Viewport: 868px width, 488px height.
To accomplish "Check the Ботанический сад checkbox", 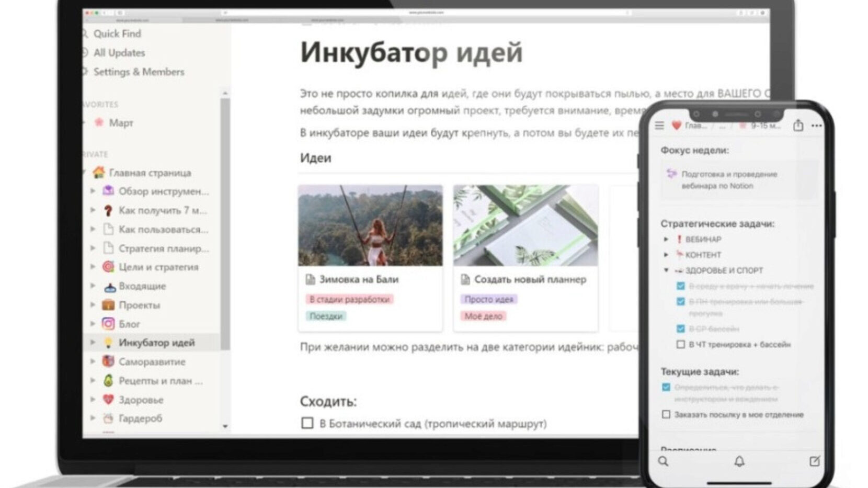I will click(x=307, y=423).
